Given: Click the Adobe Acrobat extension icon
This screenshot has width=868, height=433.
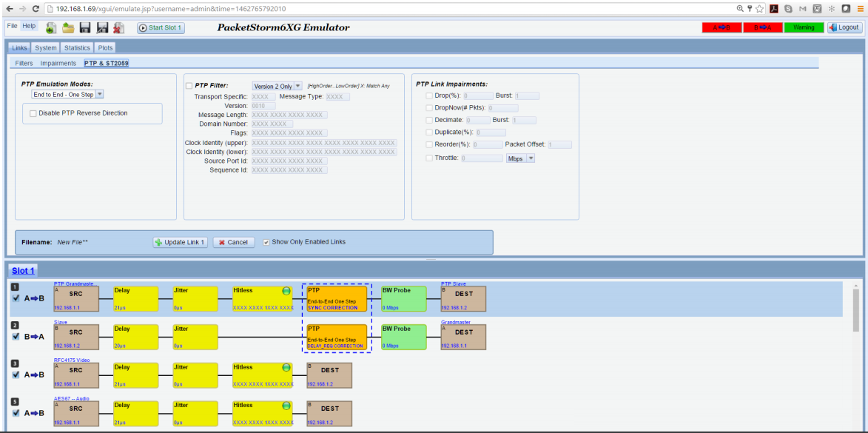Looking at the screenshot, I should [x=775, y=9].
